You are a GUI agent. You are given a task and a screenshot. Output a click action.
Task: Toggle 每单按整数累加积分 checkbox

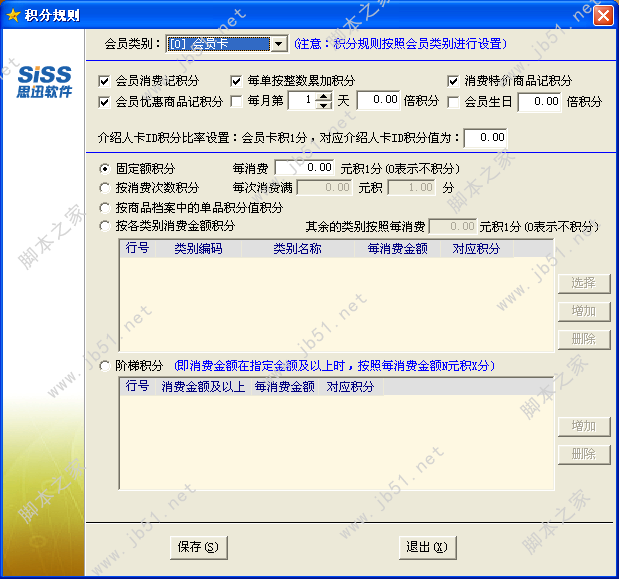(x=236, y=81)
